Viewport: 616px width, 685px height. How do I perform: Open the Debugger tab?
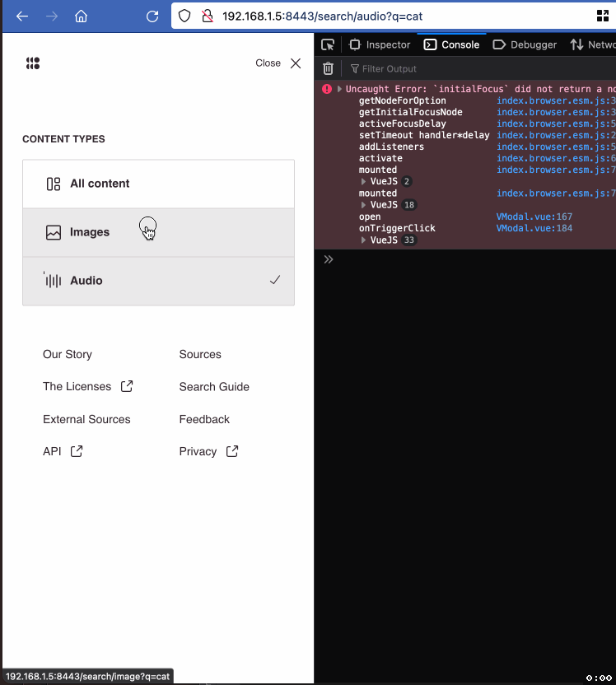[525, 44]
